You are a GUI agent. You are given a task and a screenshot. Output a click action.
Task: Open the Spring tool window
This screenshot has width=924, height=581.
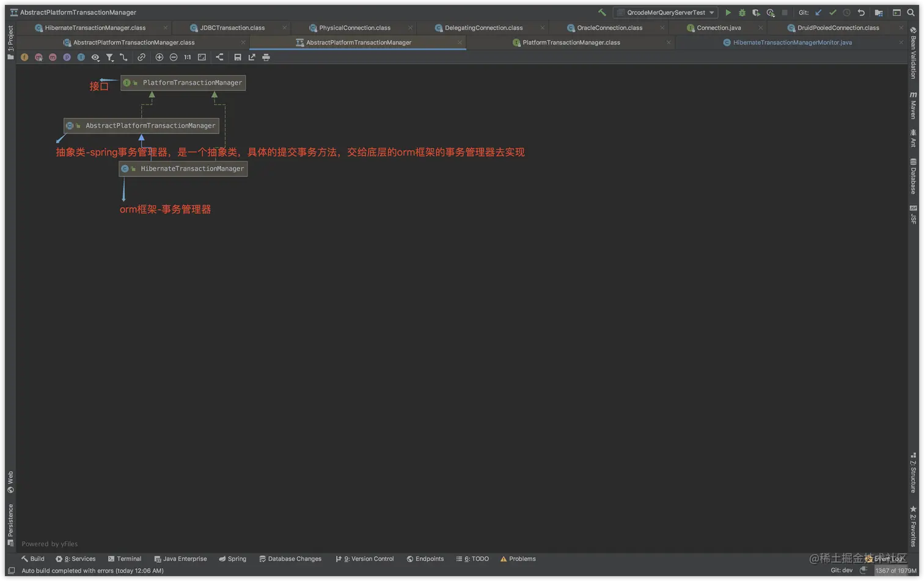coord(233,559)
